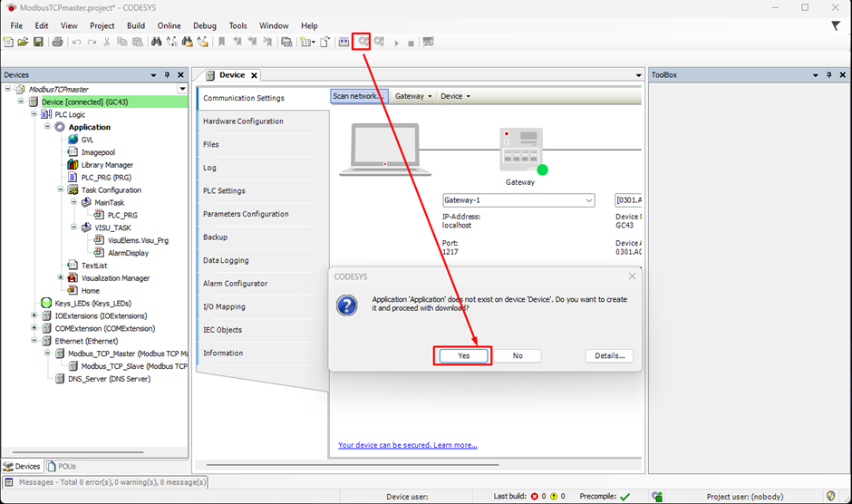Screen dimensions: 852x504
Task: Collapse the MainTask node
Action: tap(73, 202)
